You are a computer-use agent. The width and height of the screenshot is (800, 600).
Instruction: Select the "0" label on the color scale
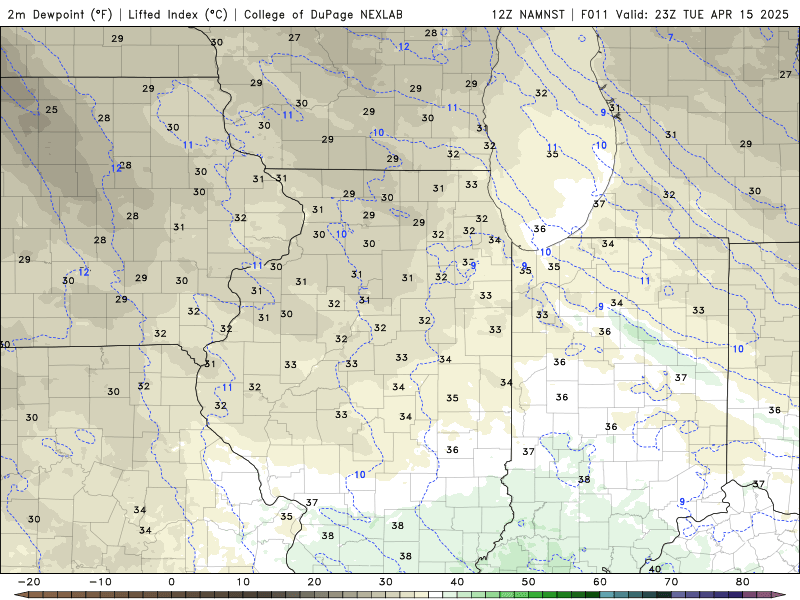click(x=171, y=582)
